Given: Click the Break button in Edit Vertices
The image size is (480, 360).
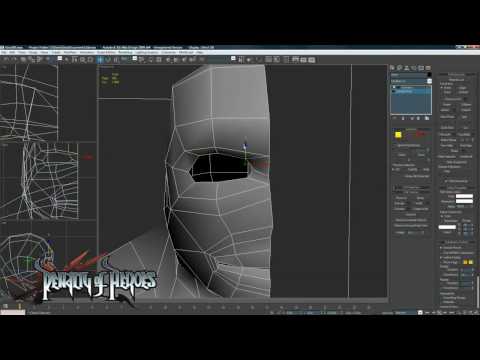Looking at the screenshot, I should pos(421,198).
